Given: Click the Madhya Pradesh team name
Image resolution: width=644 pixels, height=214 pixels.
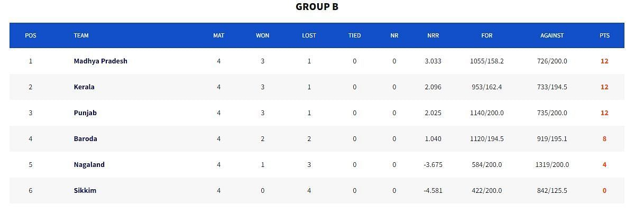Looking at the screenshot, I should point(100,61).
